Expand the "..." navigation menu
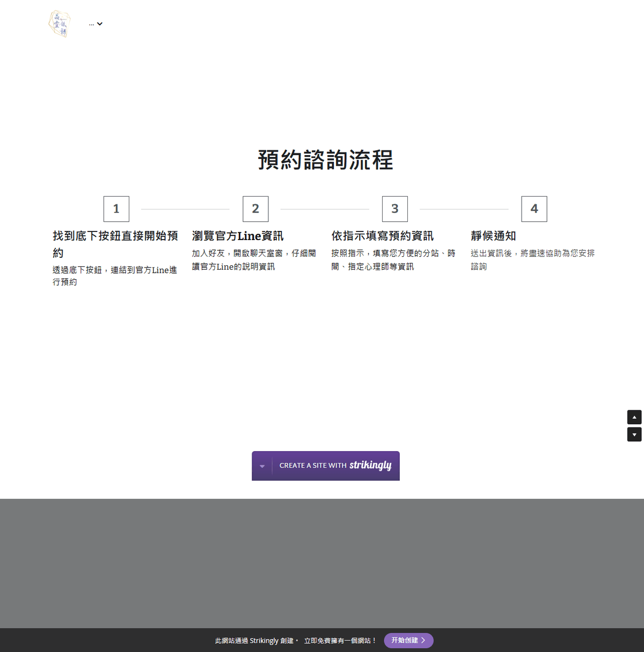Viewport: 644px width, 652px height. click(x=96, y=24)
